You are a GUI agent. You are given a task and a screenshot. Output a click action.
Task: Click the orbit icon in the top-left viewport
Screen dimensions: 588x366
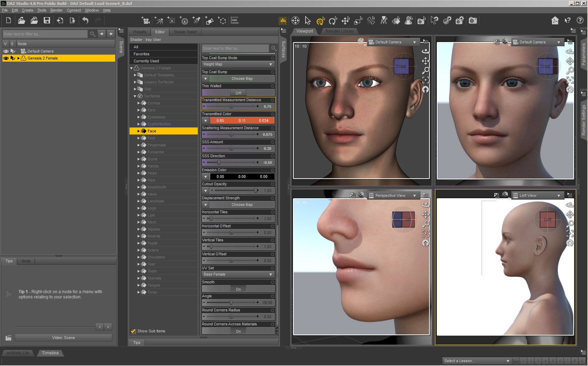(425, 51)
